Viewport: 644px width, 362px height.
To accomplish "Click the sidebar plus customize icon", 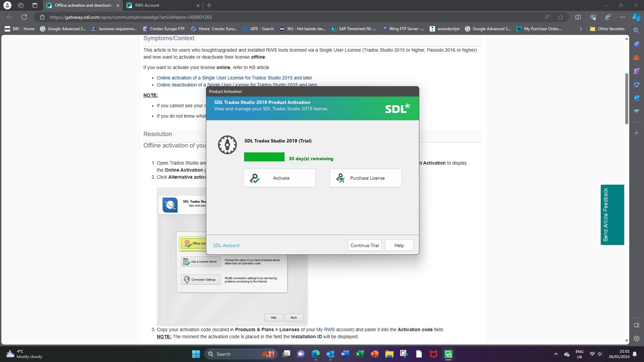I will pyautogui.click(x=636, y=133).
